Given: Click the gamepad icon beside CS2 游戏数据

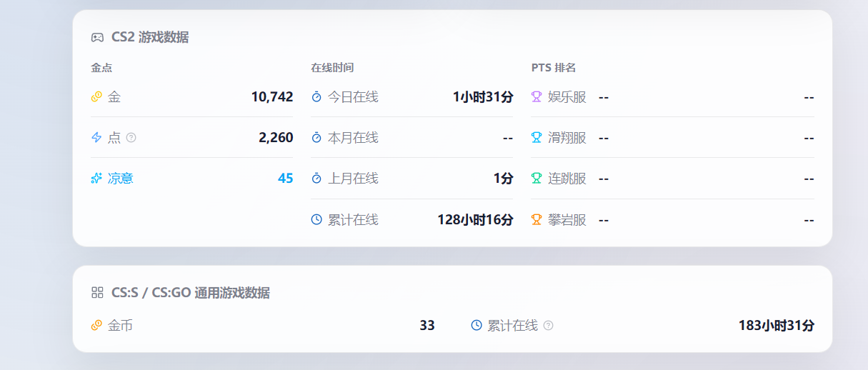Looking at the screenshot, I should (97, 37).
